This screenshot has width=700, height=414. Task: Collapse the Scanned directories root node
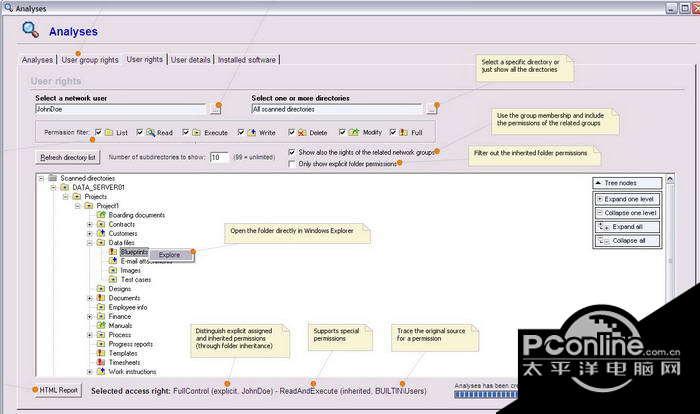tap(41, 178)
